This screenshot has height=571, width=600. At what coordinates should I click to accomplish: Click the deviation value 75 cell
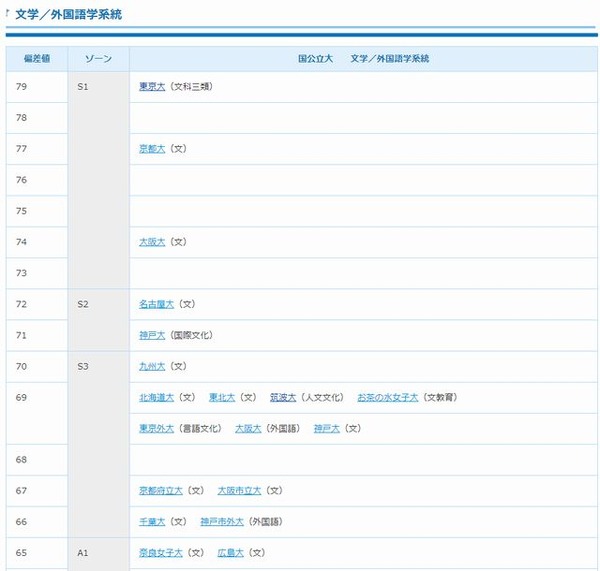[37, 211]
